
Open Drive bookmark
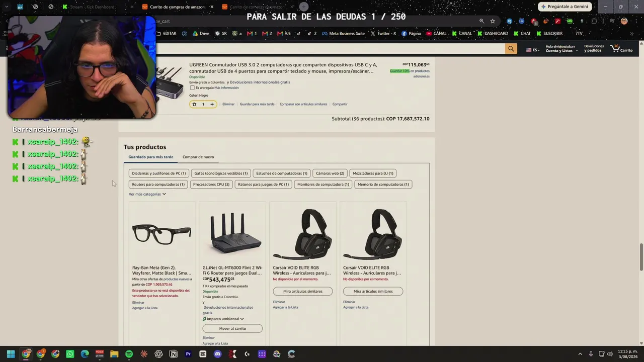[x=200, y=34]
